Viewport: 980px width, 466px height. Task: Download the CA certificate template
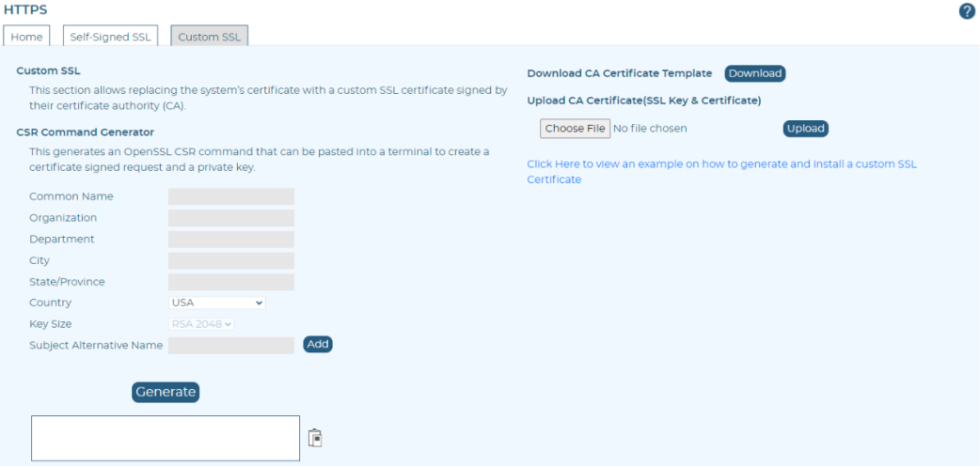coord(754,73)
